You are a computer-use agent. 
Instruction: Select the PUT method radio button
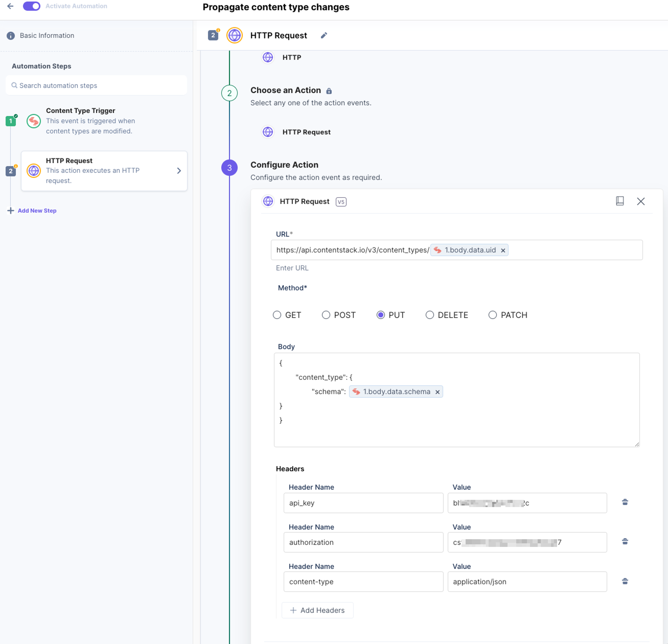[x=380, y=315]
